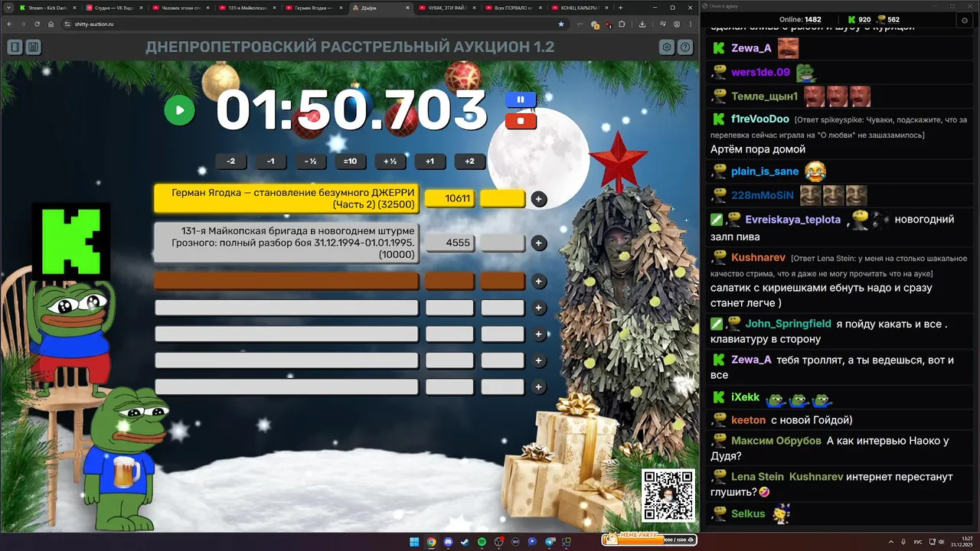The height and width of the screenshot is (551, 980).
Task: Click username Максим Обрубов in chat
Action: click(776, 441)
